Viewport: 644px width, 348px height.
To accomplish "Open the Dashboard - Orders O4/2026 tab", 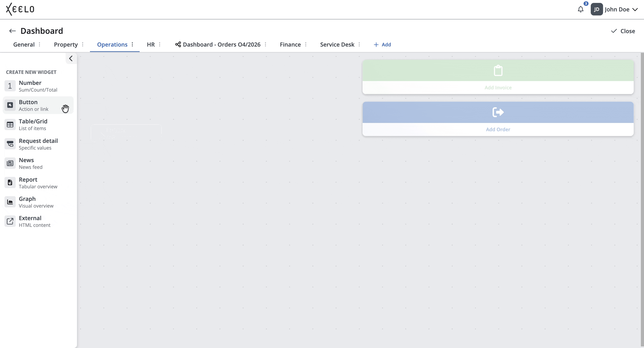I will 222,45.
